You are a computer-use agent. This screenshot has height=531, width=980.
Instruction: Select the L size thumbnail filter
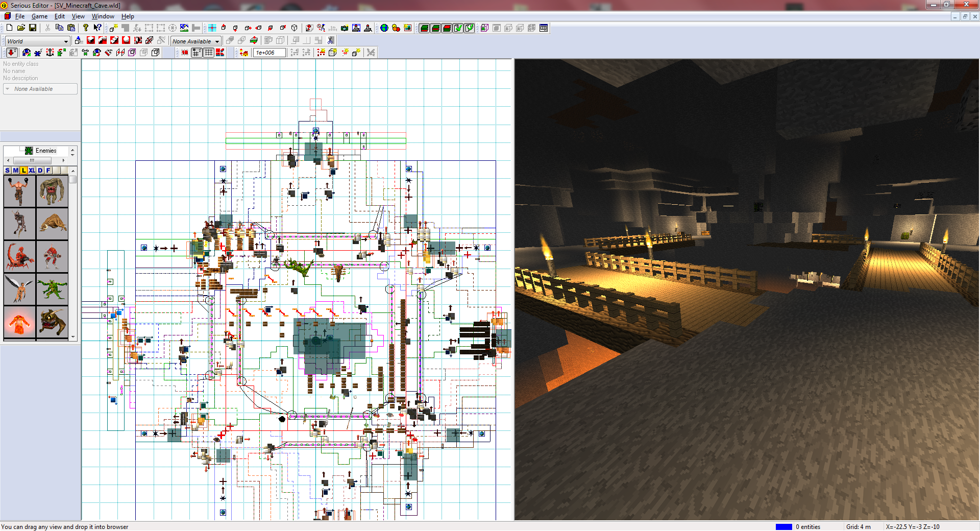24,171
